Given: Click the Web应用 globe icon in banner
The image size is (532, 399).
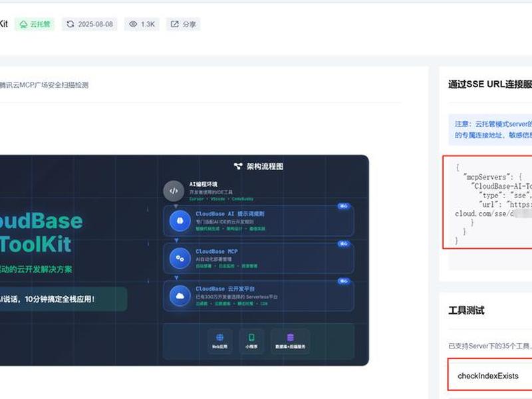Looking at the screenshot, I should pos(220,337).
